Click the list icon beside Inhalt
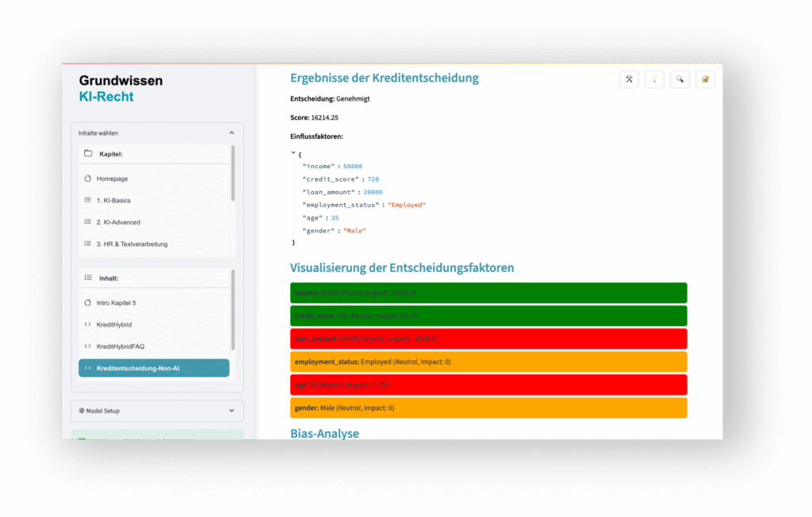Viewport: 812px width, 517px height. click(x=88, y=278)
